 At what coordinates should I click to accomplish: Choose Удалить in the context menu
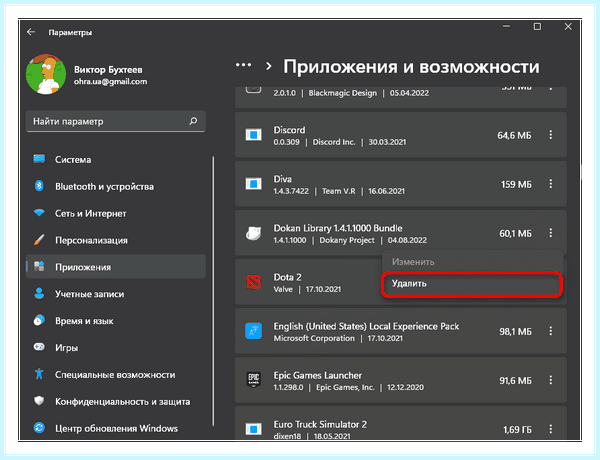(472, 284)
